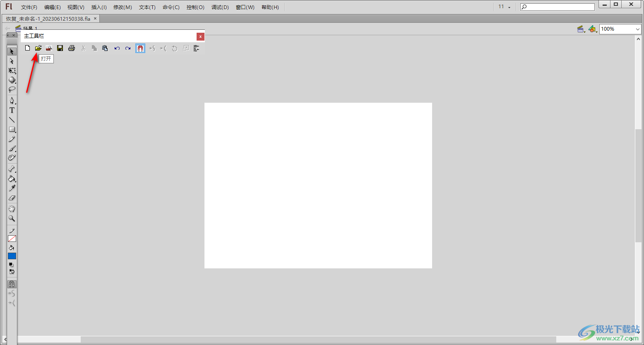Open the 文本(T) menu

click(147, 7)
